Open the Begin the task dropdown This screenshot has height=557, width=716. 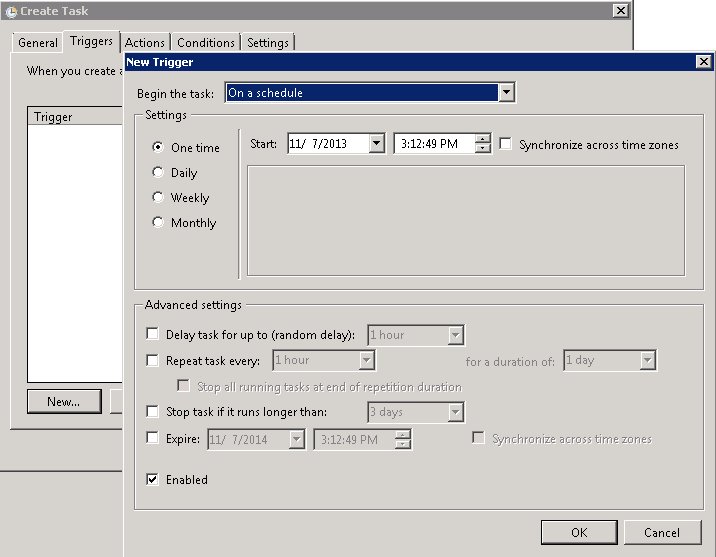[x=506, y=93]
